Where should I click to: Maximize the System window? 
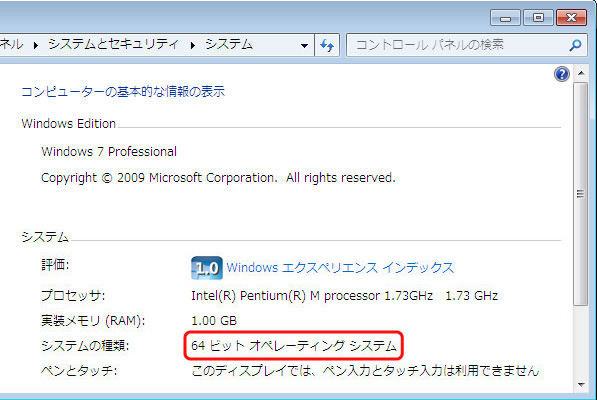(x=538, y=18)
